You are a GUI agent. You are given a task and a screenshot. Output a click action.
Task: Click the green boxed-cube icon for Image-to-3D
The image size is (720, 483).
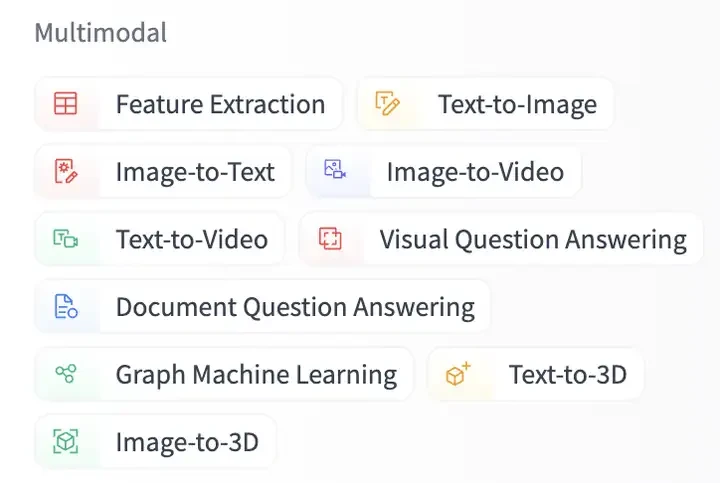click(x=66, y=441)
